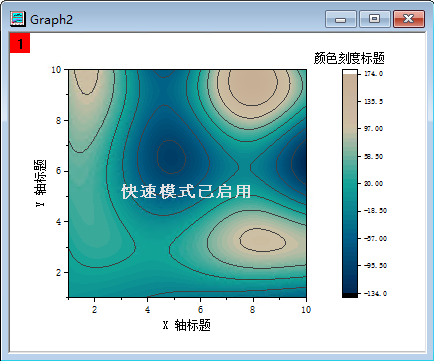Maximize the Graph2 window

(x=375, y=19)
